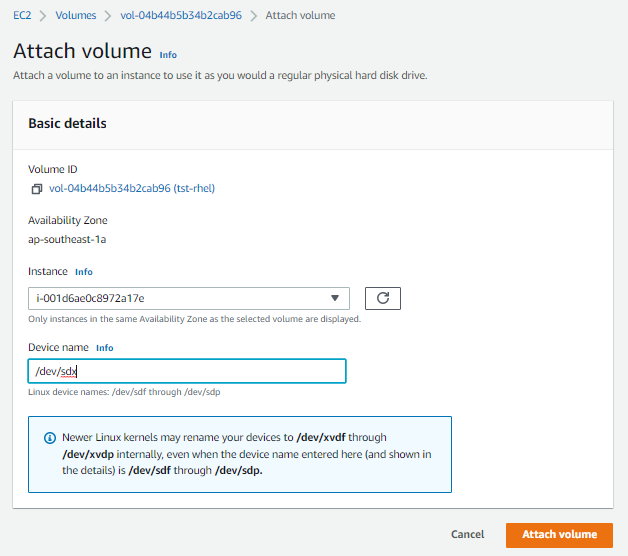628x556 pixels.
Task: Click the info circle icon in notice
Action: click(50, 438)
